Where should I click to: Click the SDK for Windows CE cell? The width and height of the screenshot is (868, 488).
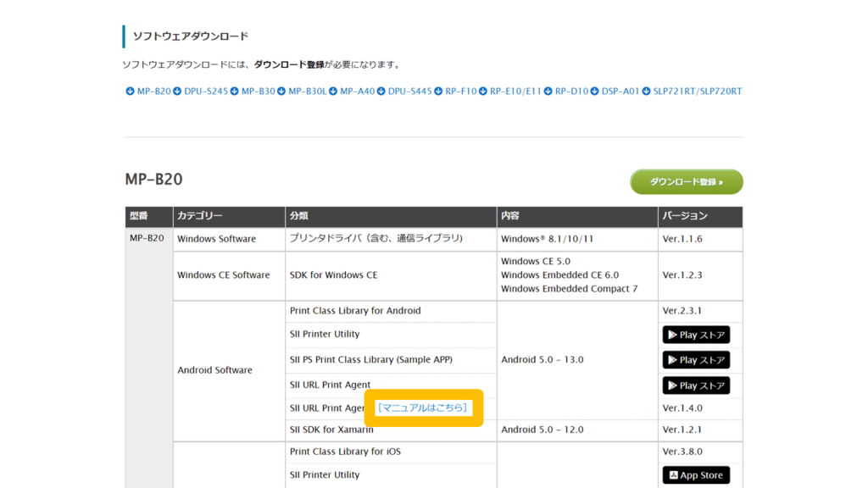(391, 275)
